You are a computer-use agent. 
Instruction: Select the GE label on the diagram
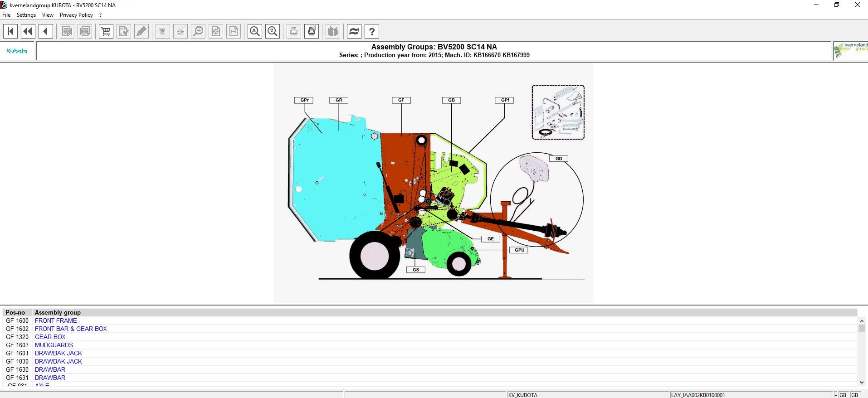point(491,239)
